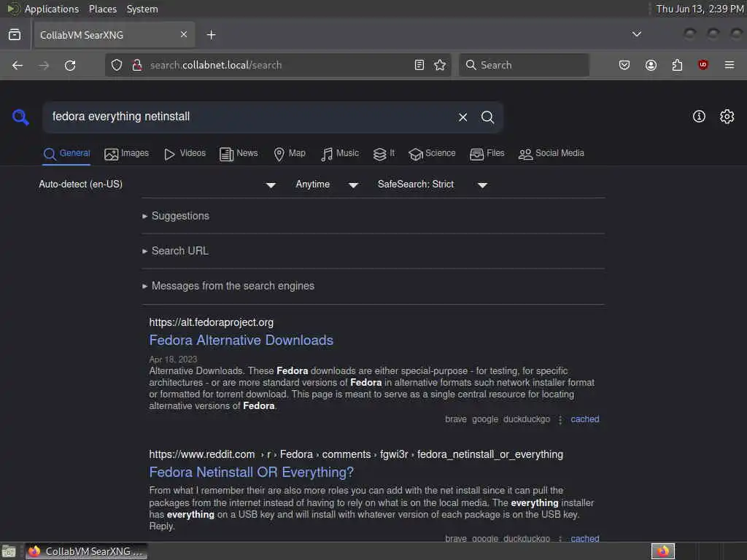Viewport: 747px width, 560px height.
Task: Select CollabVM SearXNG taskbar window button
Action: (x=86, y=551)
